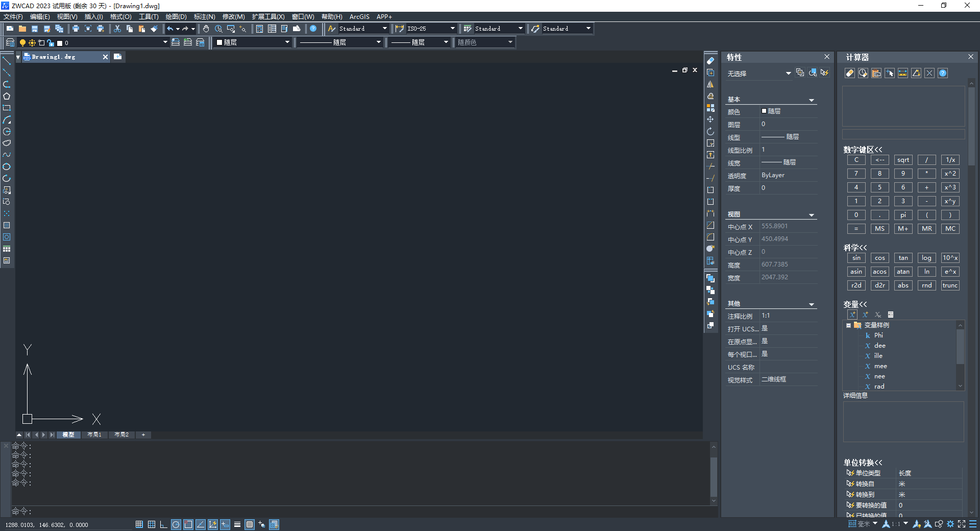Open the 文件(F) menu
Viewport: 980px width, 531px height.
13,17
